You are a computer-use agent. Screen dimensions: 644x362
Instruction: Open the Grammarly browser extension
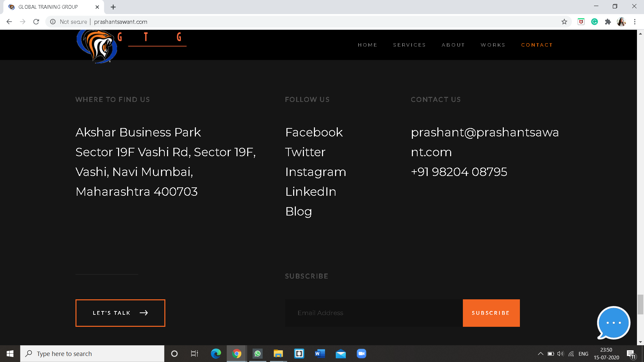pyautogui.click(x=594, y=21)
